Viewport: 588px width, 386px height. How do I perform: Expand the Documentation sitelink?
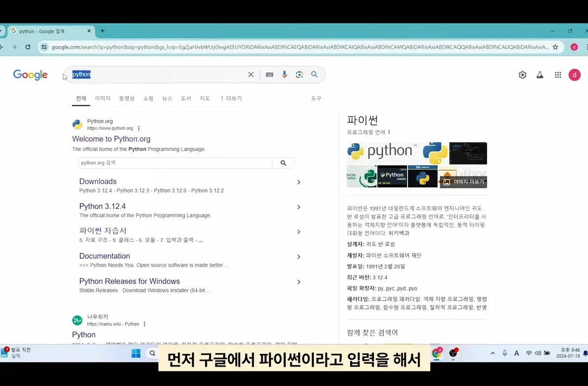tap(299, 257)
